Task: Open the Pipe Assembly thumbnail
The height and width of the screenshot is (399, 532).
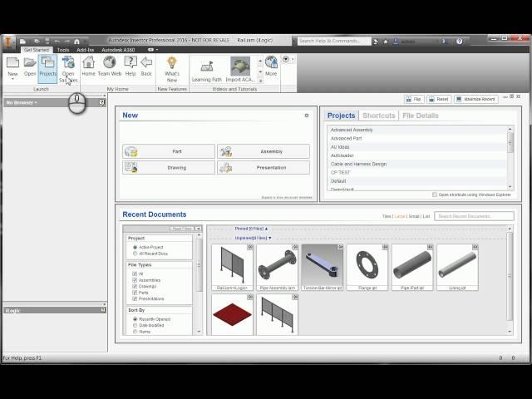Action: (277, 268)
